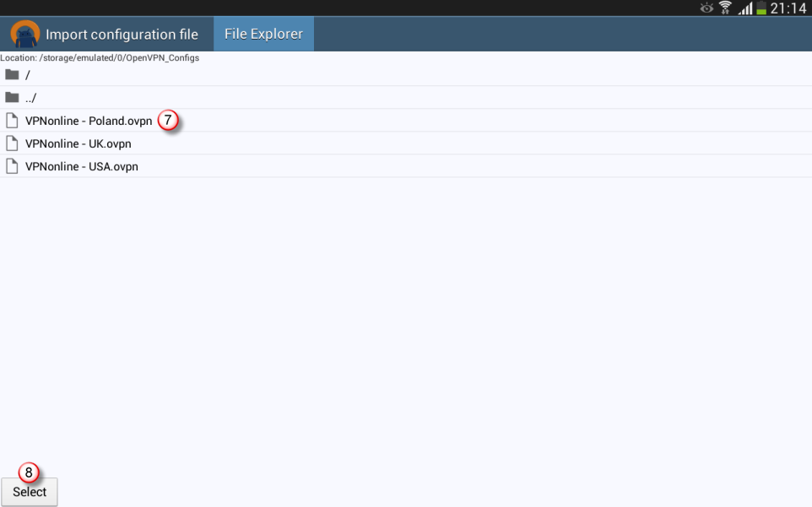Viewport: 812px width, 507px height.
Task: Go up to parent directory "../"
Action: pos(406,98)
